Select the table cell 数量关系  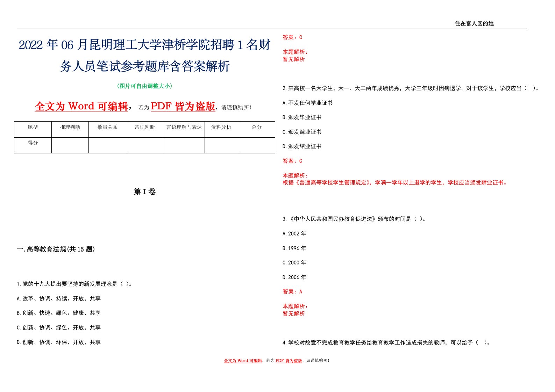tap(107, 129)
